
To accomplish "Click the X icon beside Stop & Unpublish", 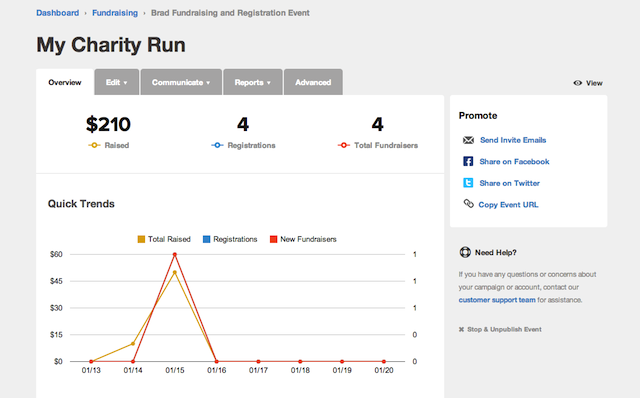I will (x=461, y=329).
